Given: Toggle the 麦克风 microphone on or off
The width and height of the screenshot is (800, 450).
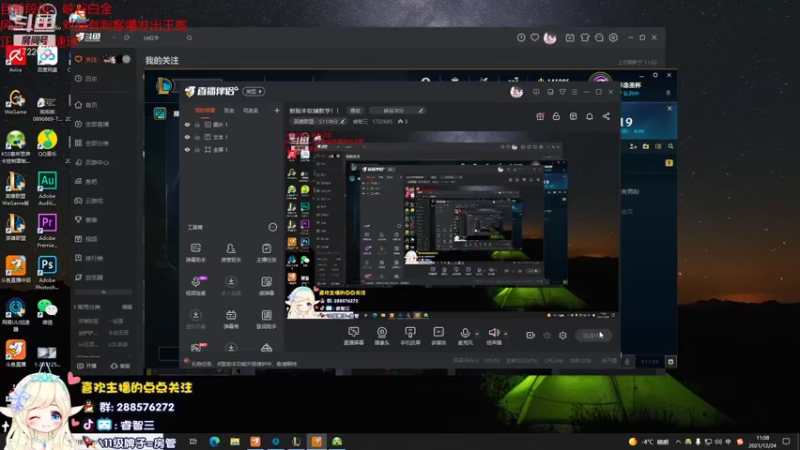Looking at the screenshot, I should (465, 336).
